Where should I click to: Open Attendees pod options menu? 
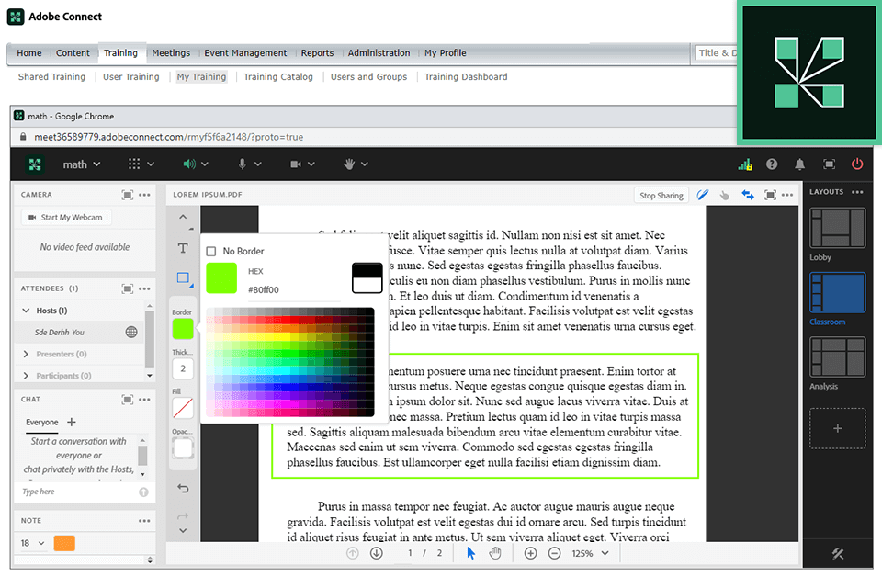[x=144, y=288]
